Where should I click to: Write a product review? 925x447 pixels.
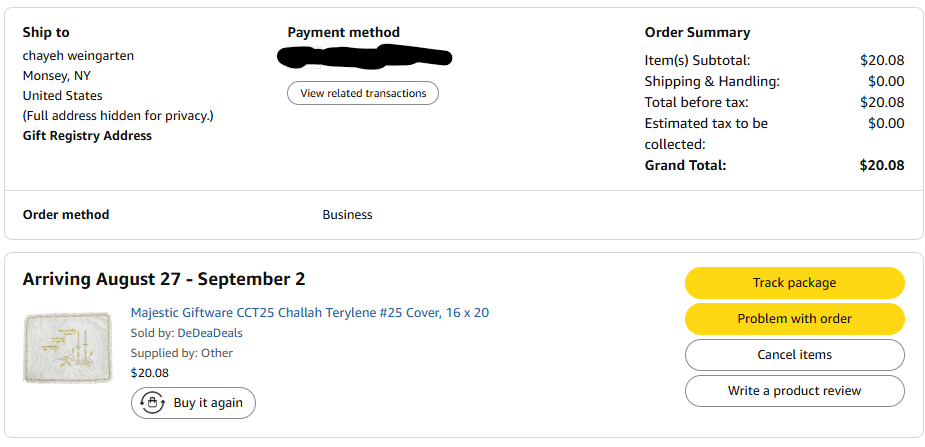click(794, 391)
